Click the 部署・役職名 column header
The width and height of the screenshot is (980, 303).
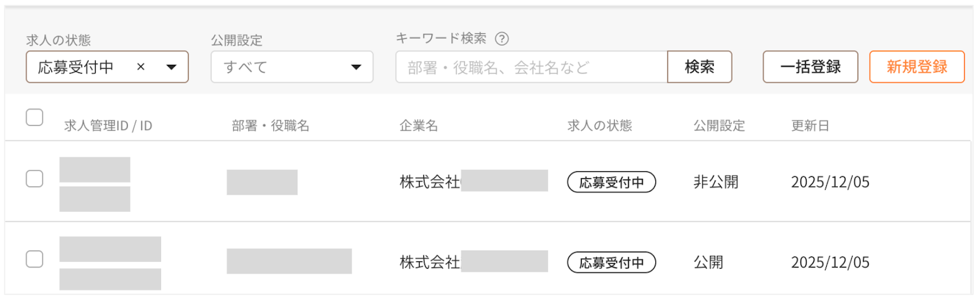(271, 125)
